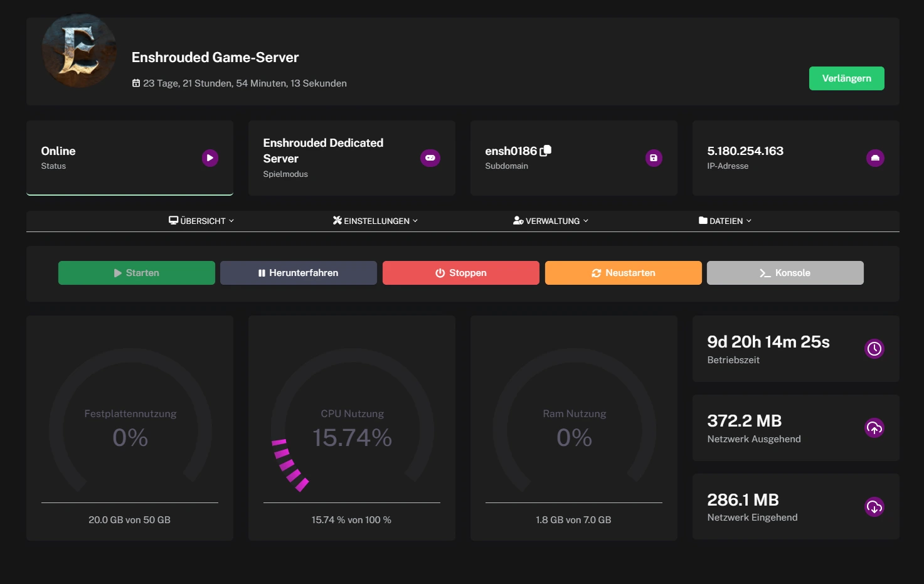Click the uptime value 9d 20h 14m 25s
Image resolution: width=924 pixels, height=584 pixels.
point(768,342)
